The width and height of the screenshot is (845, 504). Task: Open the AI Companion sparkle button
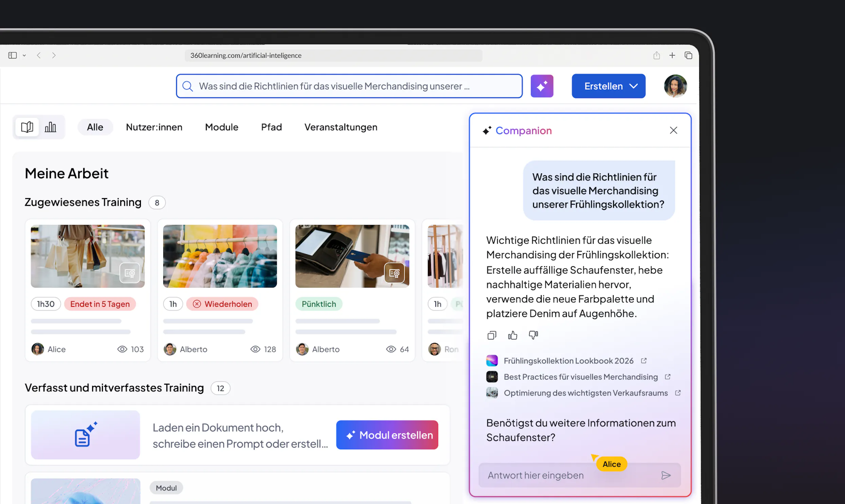(x=542, y=86)
